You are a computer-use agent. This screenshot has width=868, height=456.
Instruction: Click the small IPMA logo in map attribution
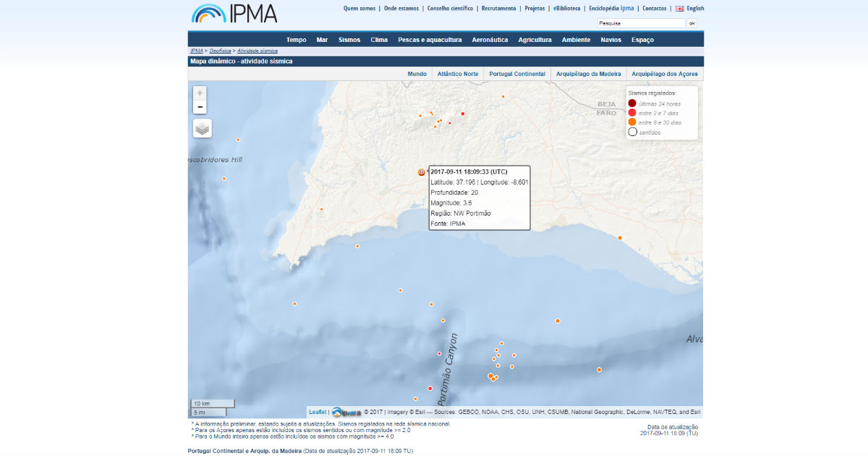pos(346,412)
